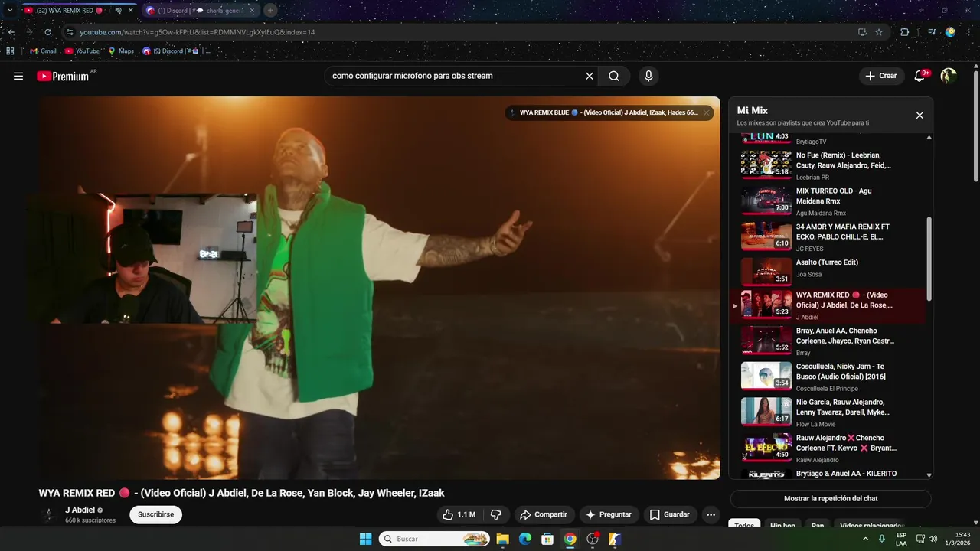980x551 pixels.
Task: Close the Discord tab
Action: click(252, 11)
